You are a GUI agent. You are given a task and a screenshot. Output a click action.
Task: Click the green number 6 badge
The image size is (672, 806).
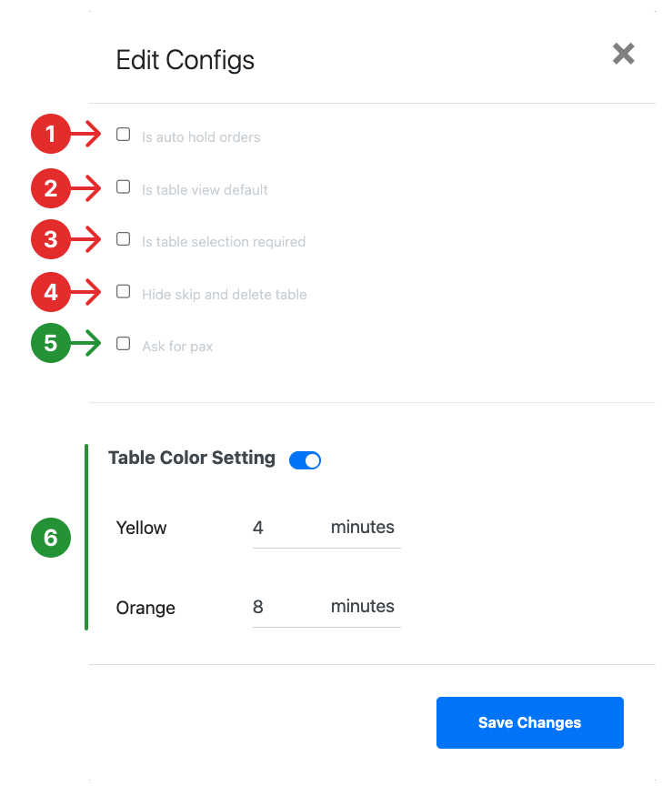(x=50, y=538)
